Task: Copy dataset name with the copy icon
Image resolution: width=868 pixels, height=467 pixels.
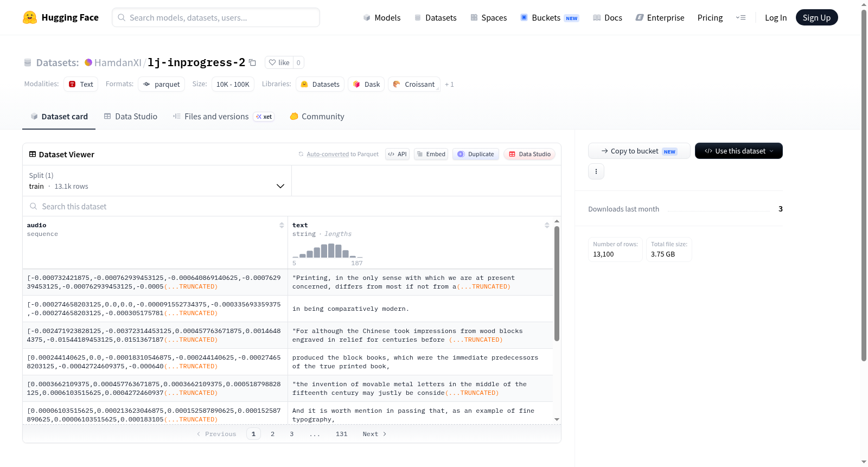Action: [x=252, y=62]
